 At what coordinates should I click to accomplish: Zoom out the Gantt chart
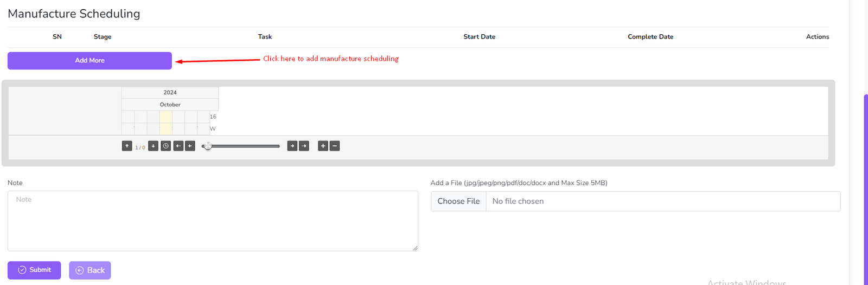pos(335,146)
